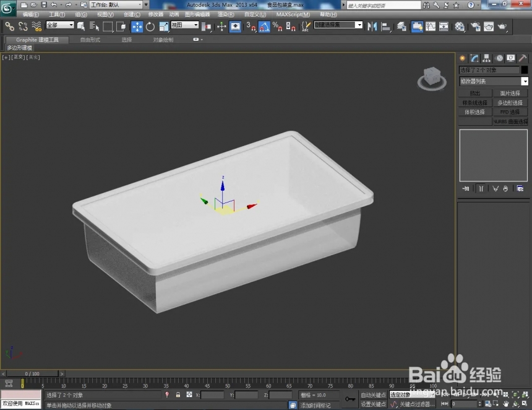
Task: Open the selection filter 全部 dropdown
Action: (60, 25)
